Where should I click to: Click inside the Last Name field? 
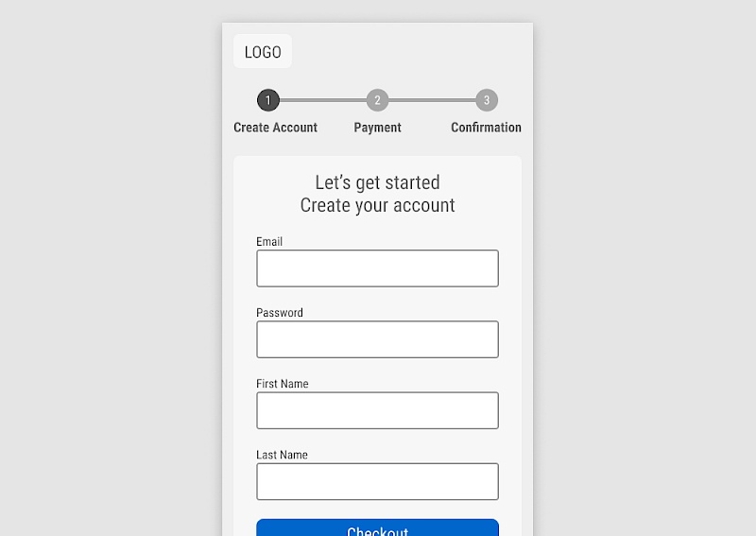click(x=377, y=481)
